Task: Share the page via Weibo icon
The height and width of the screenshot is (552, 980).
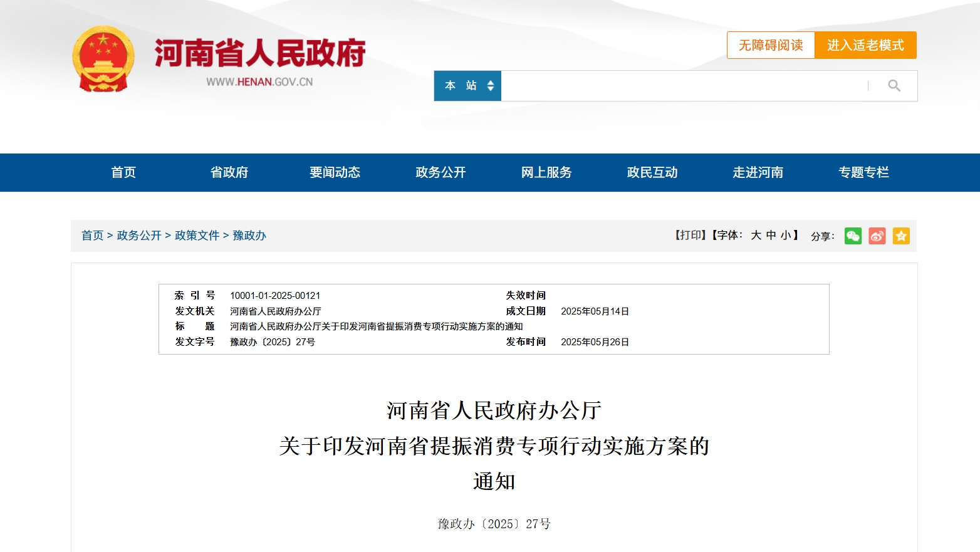Action: coord(877,236)
